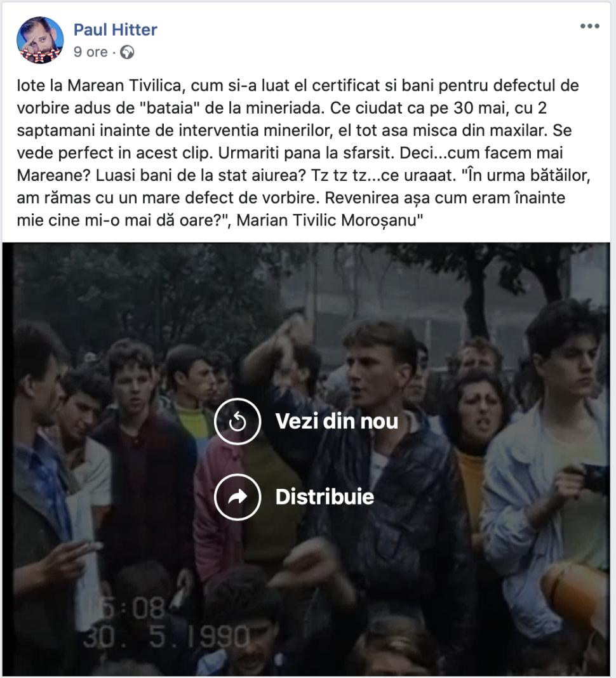Click the phrase 'Urmariti pana la sfarsit'

click(306, 152)
